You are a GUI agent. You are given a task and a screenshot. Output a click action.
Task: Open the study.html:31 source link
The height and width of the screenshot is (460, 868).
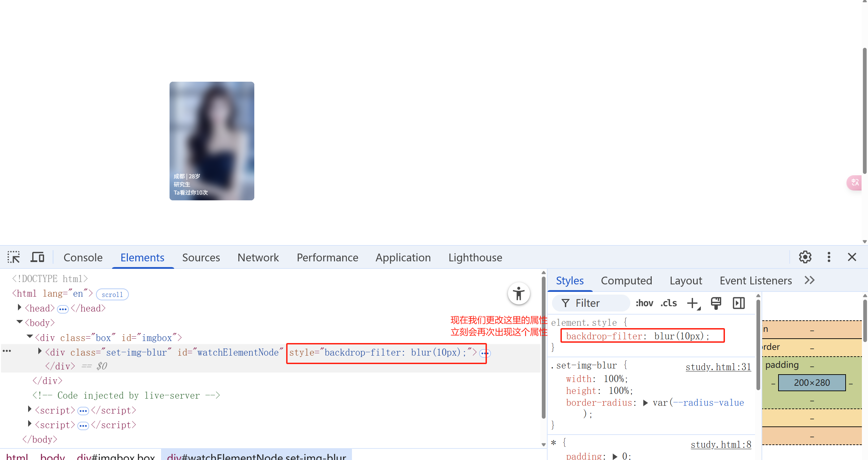(x=718, y=367)
